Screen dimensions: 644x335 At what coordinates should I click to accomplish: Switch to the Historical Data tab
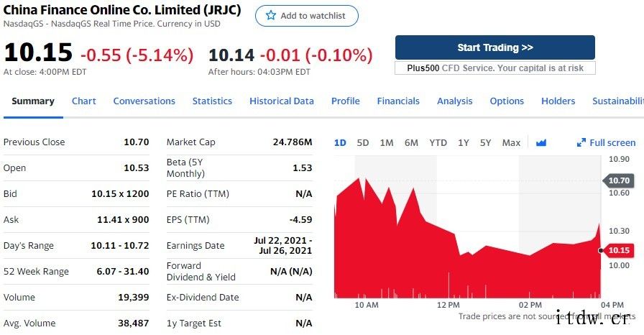pos(282,101)
